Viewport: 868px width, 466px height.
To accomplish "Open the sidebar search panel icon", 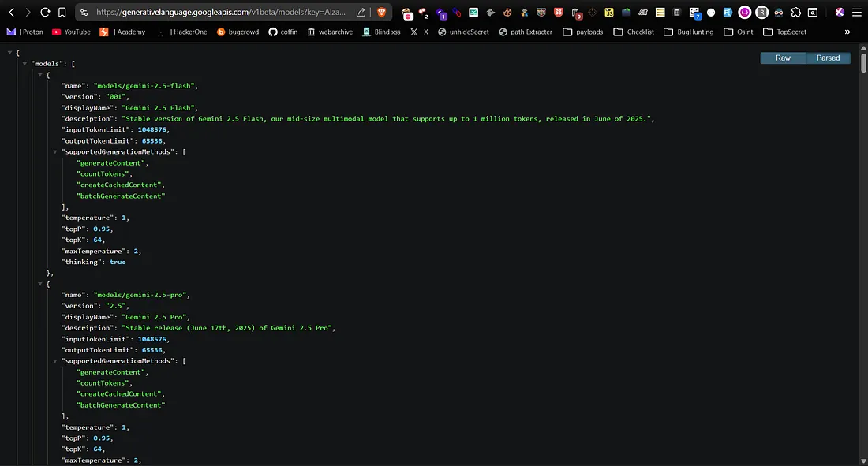I will pos(813,12).
